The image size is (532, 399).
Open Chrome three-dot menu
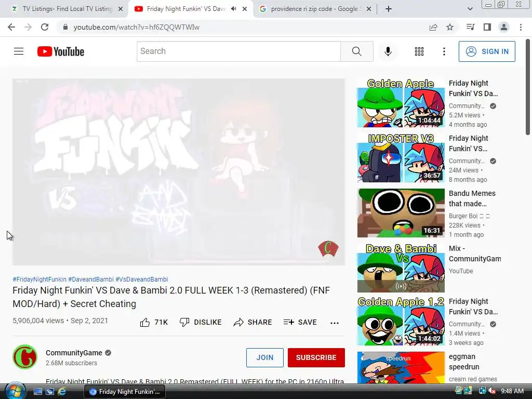click(x=521, y=27)
